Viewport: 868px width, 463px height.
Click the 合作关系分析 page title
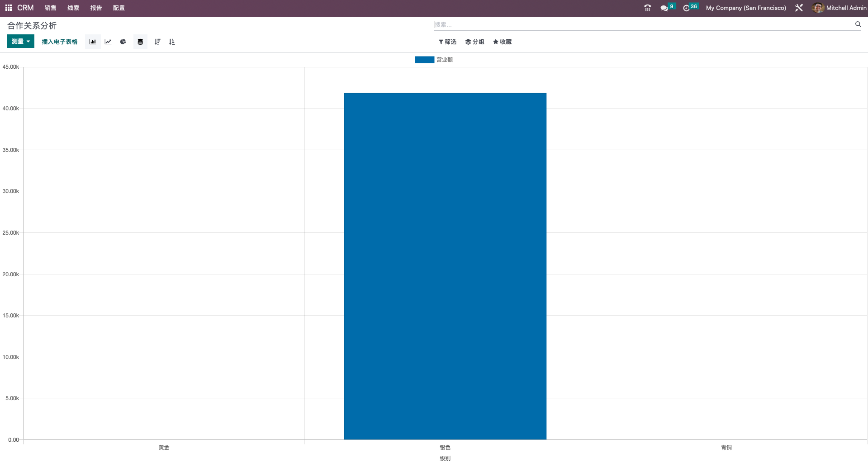[x=32, y=25]
